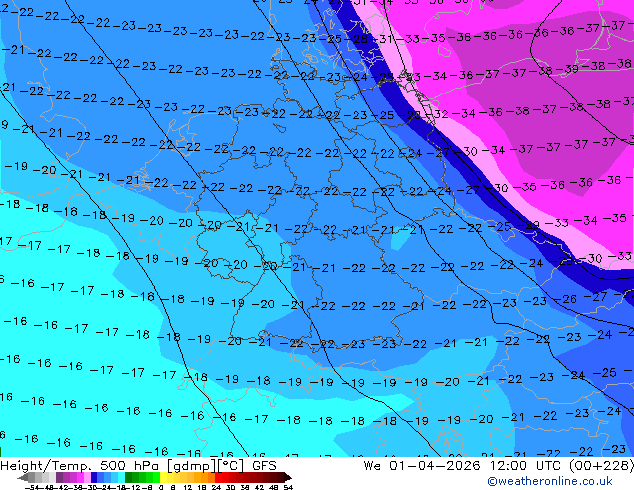Pick the bright red legend swatch at 24
This screenshot has width=634, height=490.
click(x=218, y=477)
